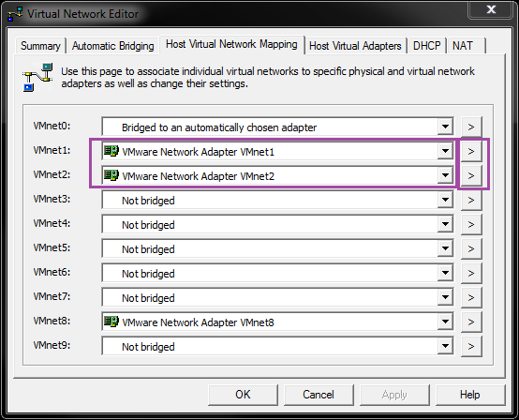Click the VMnet1 network adapter card icon
This screenshot has height=420, width=519.
click(111, 151)
